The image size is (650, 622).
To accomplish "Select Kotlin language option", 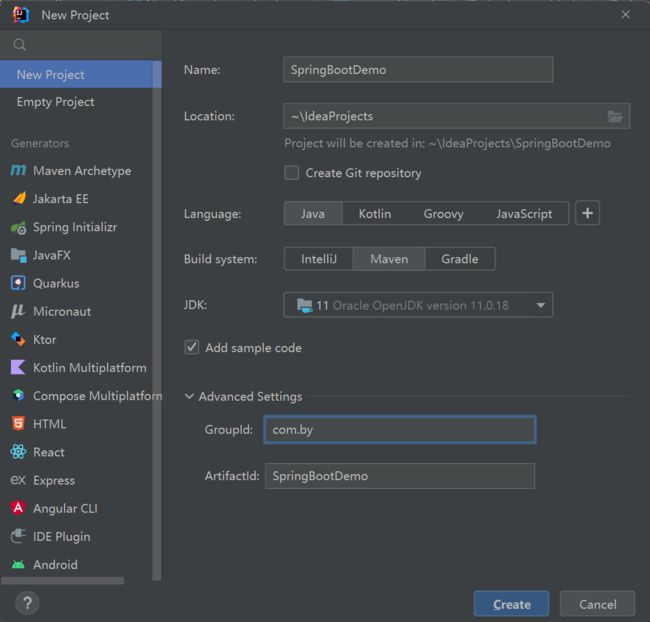I will 375,214.
